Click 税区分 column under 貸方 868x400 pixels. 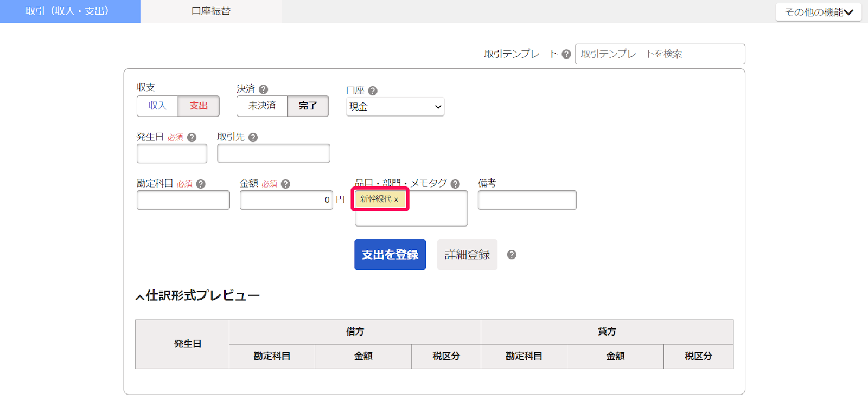pyautogui.click(x=698, y=357)
